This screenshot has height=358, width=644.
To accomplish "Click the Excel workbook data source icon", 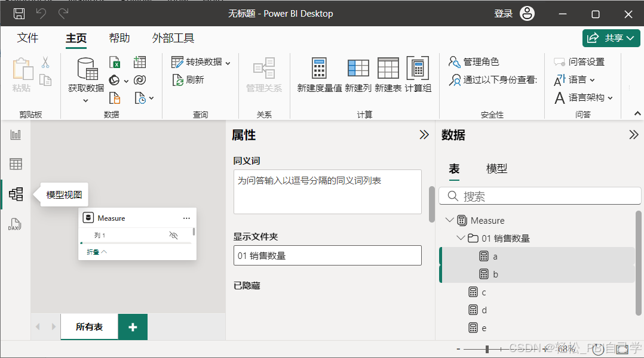I will pos(115,62).
